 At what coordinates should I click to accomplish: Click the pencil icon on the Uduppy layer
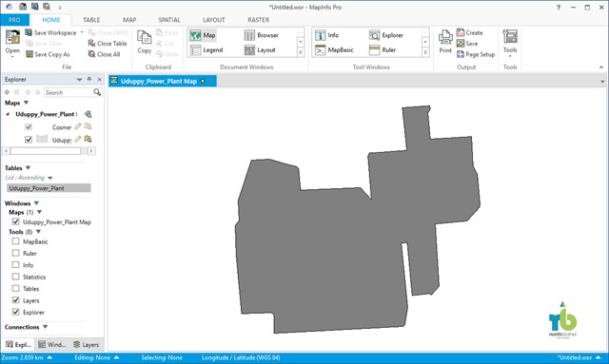78,139
